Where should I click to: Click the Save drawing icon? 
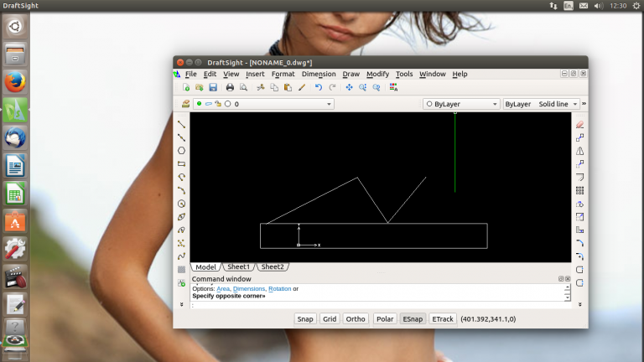tap(213, 87)
